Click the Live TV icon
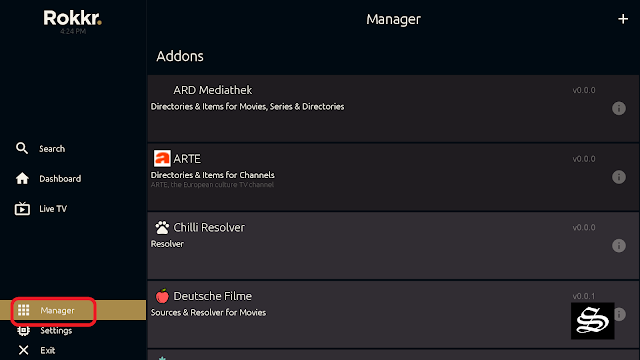 (22, 209)
